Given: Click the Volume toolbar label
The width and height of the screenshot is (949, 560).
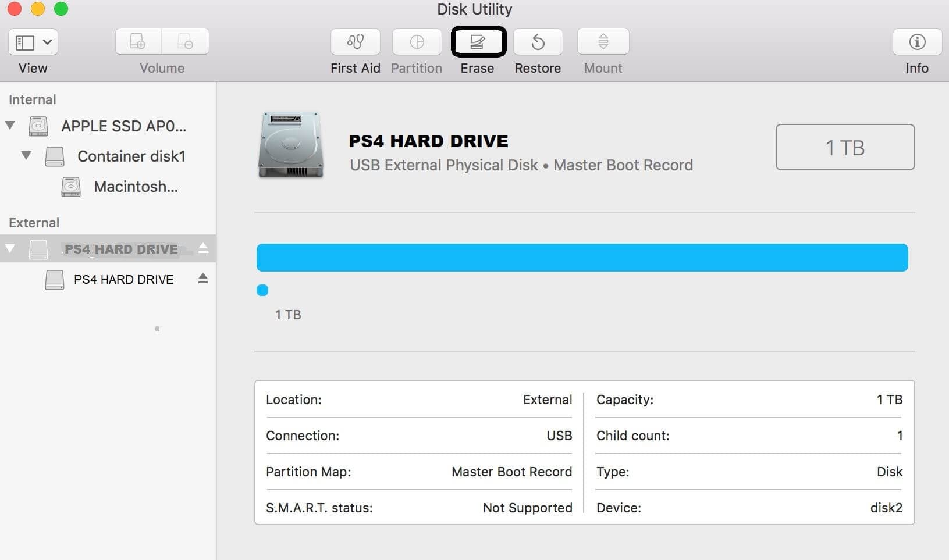Looking at the screenshot, I should pos(162,68).
